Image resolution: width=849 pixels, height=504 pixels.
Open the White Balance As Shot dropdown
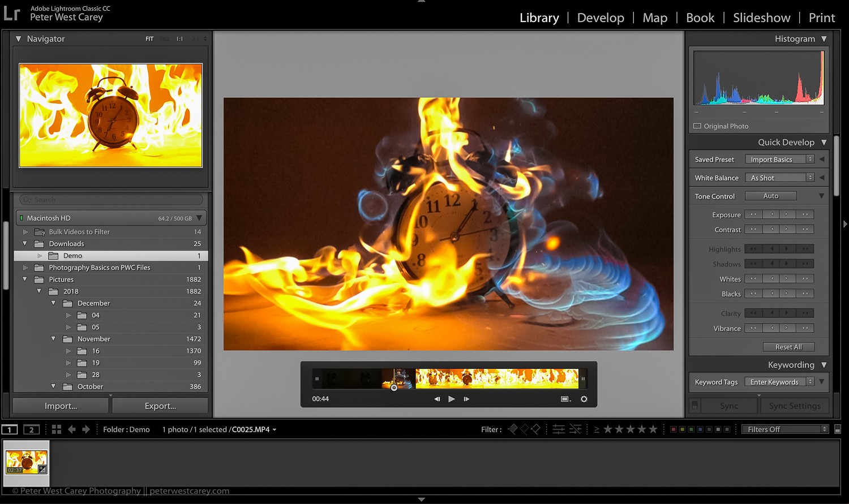coord(779,177)
